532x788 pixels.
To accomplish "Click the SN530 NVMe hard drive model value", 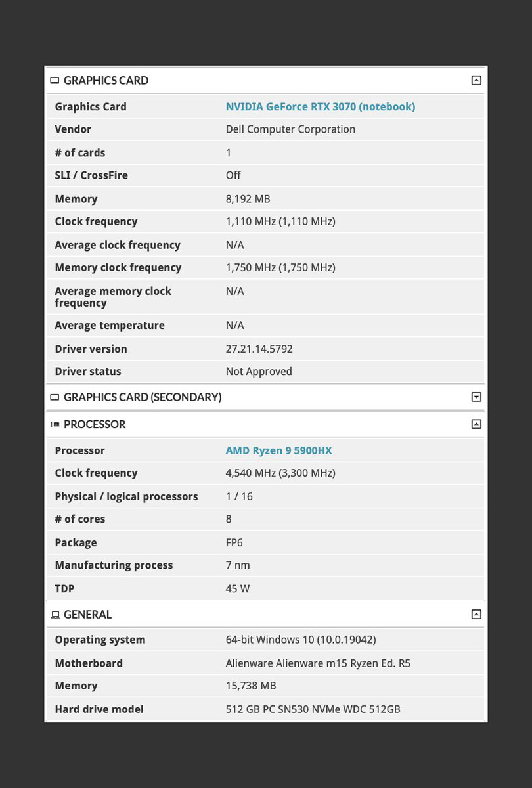I will (313, 709).
